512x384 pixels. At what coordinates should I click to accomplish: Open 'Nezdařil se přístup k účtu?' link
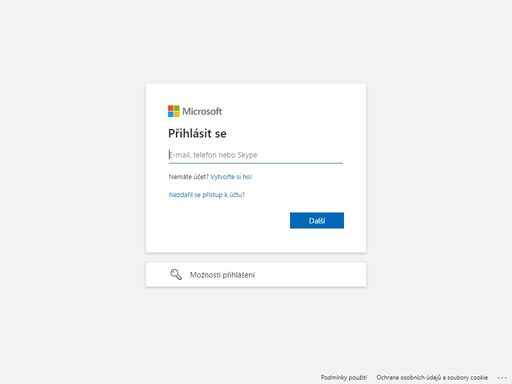(x=207, y=195)
